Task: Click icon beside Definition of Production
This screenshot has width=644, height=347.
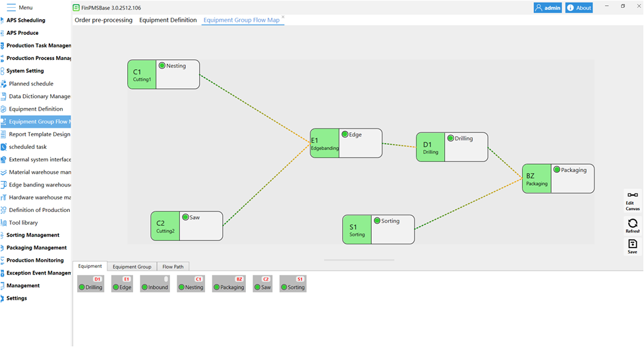Action: (3, 210)
